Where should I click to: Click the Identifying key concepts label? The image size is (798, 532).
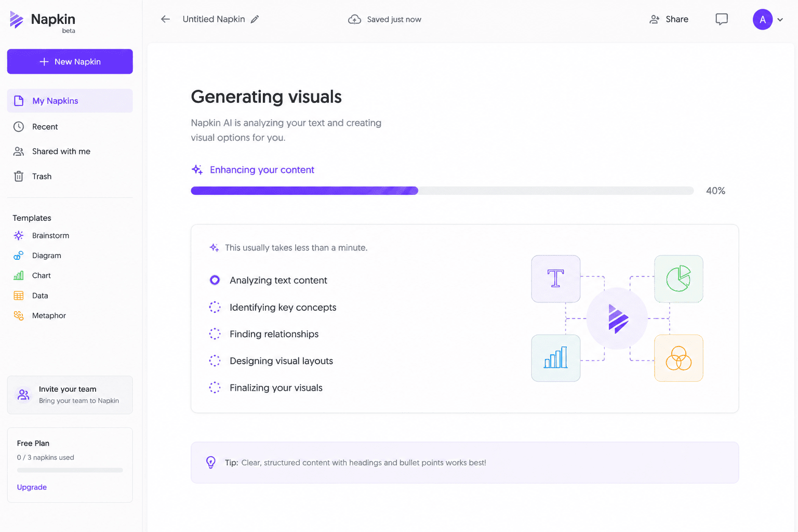pos(283,308)
